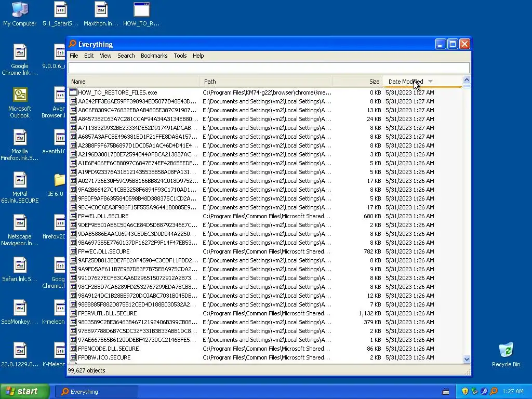Select file 991D7627ECF83CAA6D296515072912A2873...
The width and height of the screenshot is (532, 399).
[x=137, y=277]
